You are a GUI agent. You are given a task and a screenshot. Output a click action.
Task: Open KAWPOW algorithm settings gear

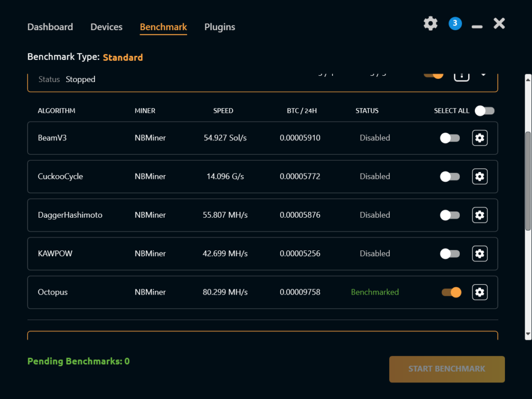(x=480, y=254)
